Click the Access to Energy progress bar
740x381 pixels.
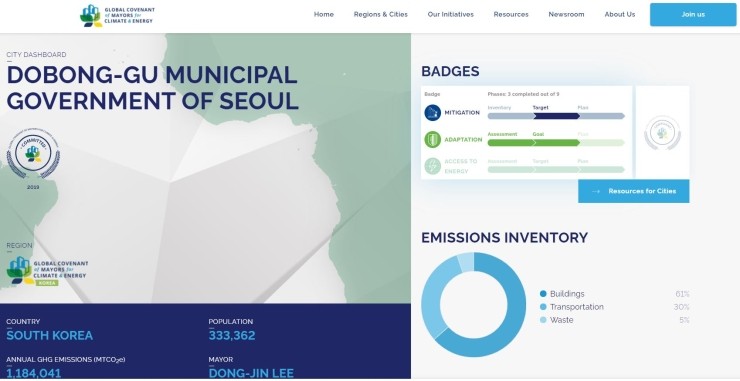[556, 169]
